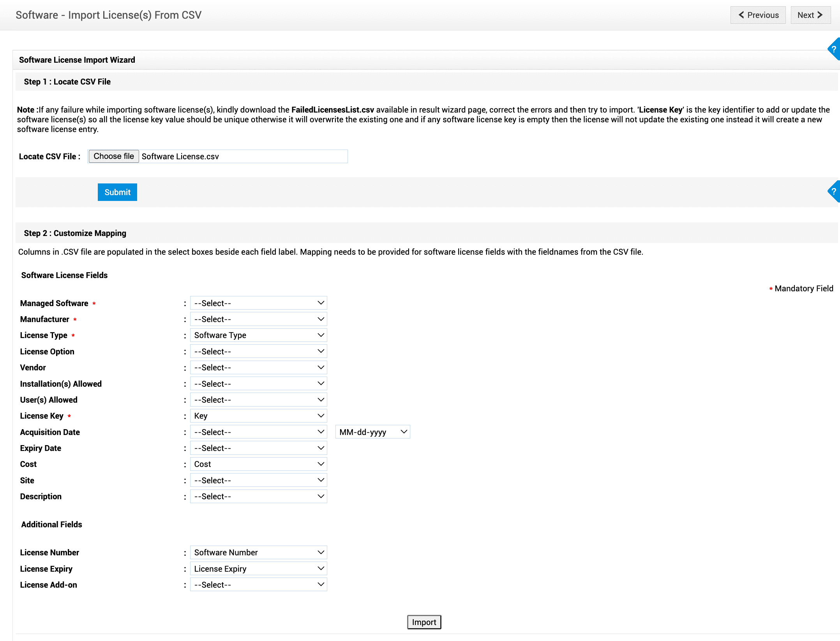Open the Manufacturer mapping dropdown
Image resolution: width=840 pixels, height=641 pixels.
point(258,319)
